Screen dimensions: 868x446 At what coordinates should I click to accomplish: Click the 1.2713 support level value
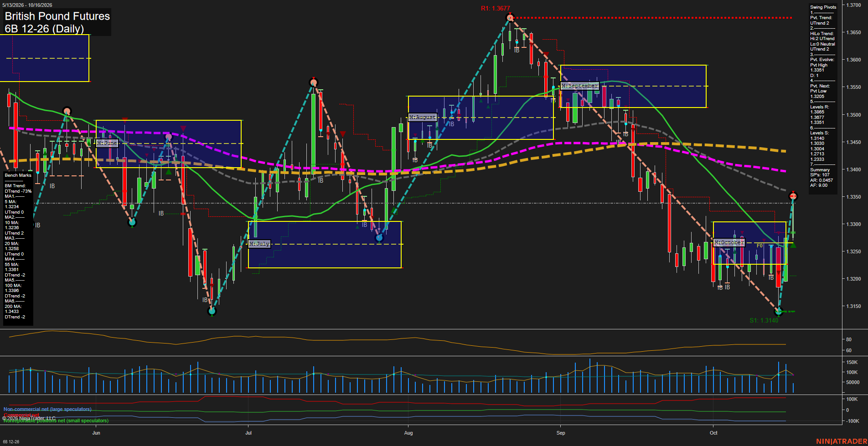817,154
